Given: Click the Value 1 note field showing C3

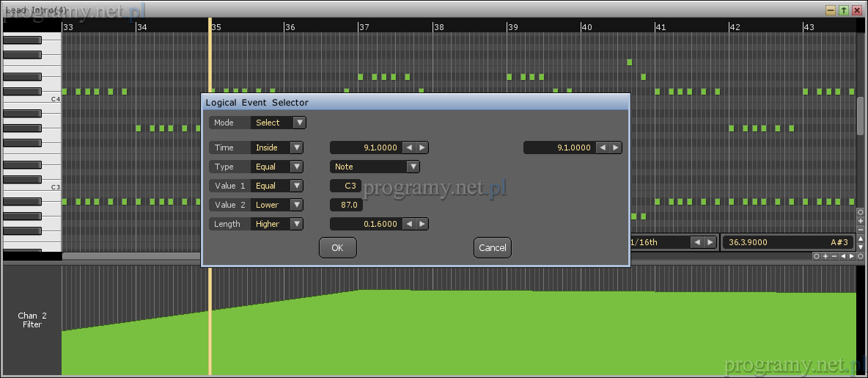Looking at the screenshot, I should coord(346,186).
